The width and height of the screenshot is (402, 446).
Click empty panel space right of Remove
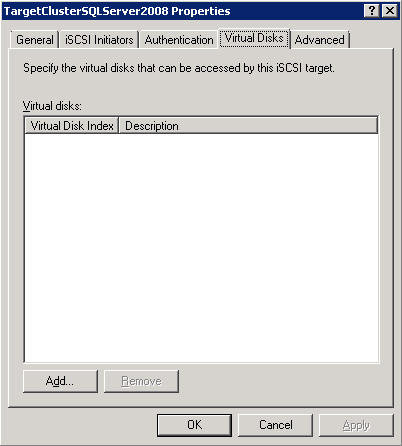283,382
